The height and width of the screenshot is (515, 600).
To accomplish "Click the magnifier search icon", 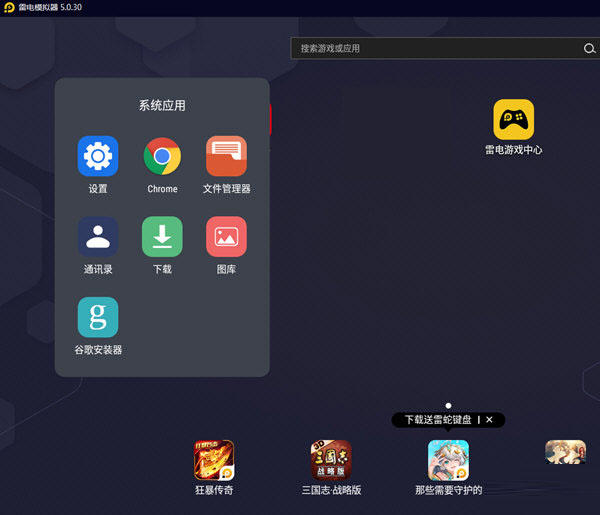I will click(589, 48).
